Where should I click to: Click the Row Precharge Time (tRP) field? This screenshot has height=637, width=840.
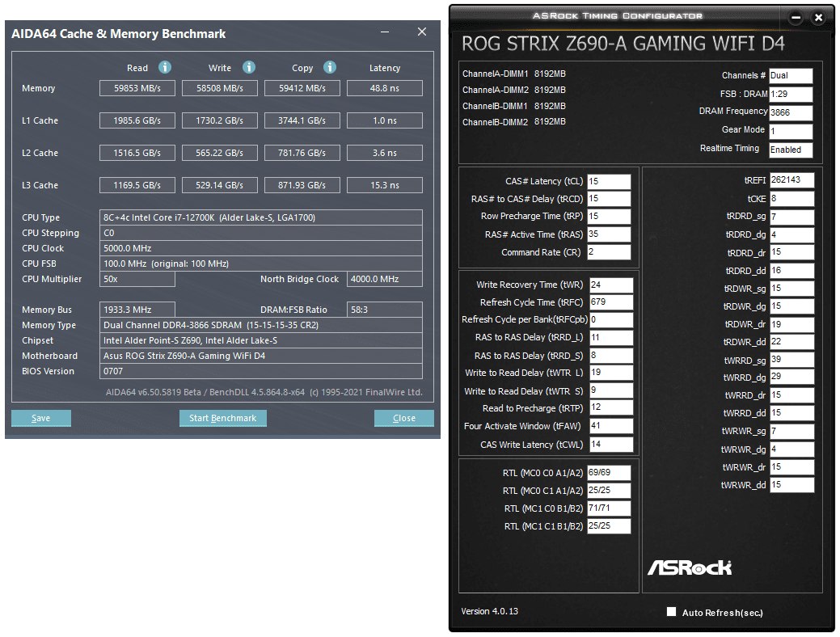coord(609,217)
